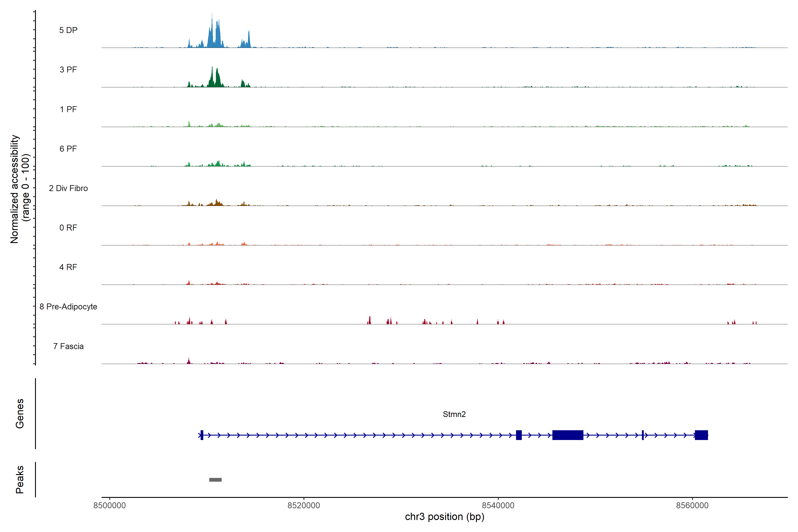798x532 pixels.
Task: Click the 8560000 axis tick label
Action: coord(692,506)
